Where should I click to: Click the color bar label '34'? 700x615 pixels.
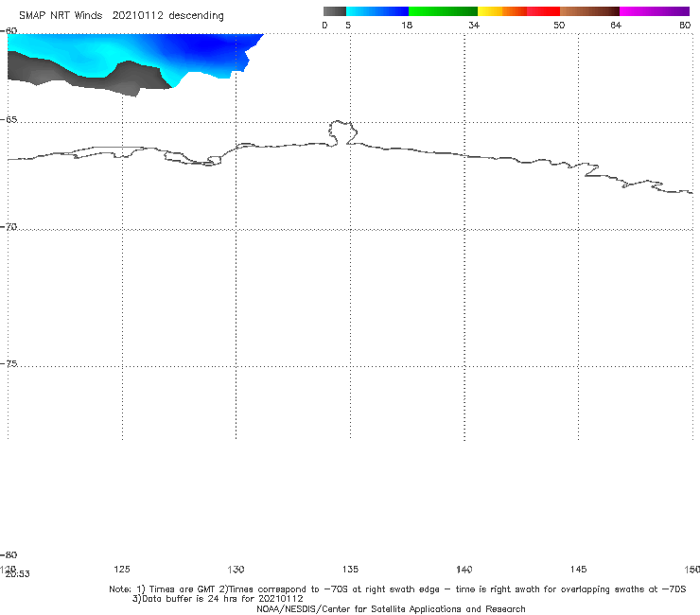[x=474, y=26]
